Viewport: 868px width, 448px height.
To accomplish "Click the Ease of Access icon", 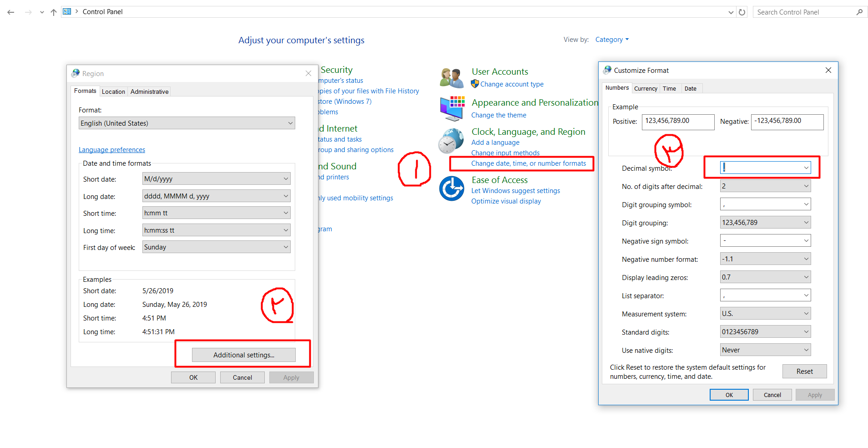I will click(452, 188).
